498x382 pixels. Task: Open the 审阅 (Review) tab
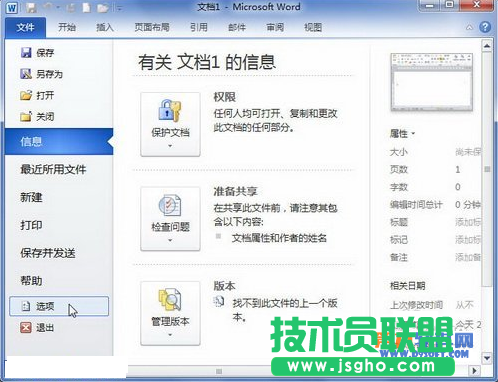(275, 27)
